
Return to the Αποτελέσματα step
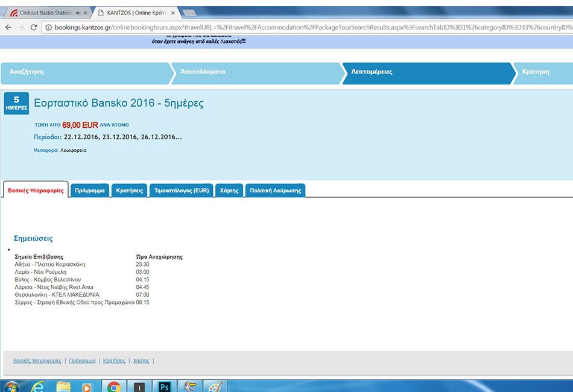[253, 72]
